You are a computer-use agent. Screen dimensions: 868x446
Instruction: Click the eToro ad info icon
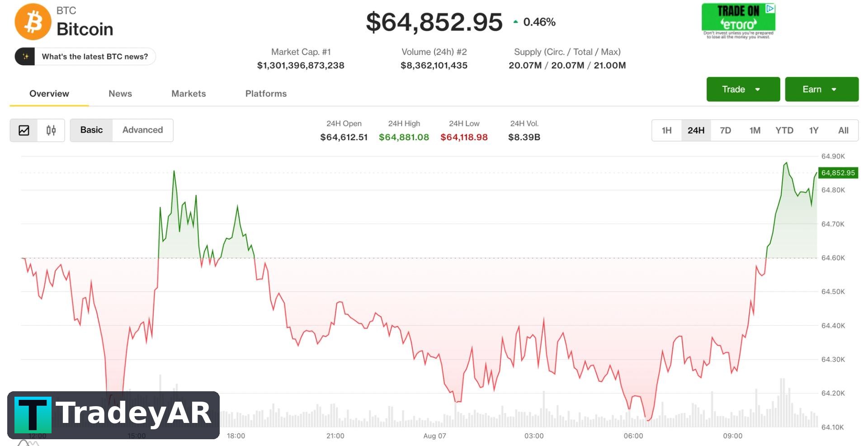tap(770, 8)
